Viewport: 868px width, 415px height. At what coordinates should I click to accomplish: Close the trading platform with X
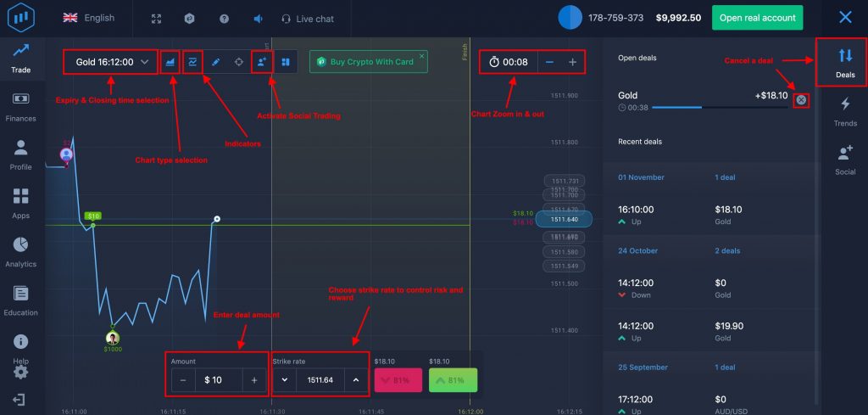[845, 18]
